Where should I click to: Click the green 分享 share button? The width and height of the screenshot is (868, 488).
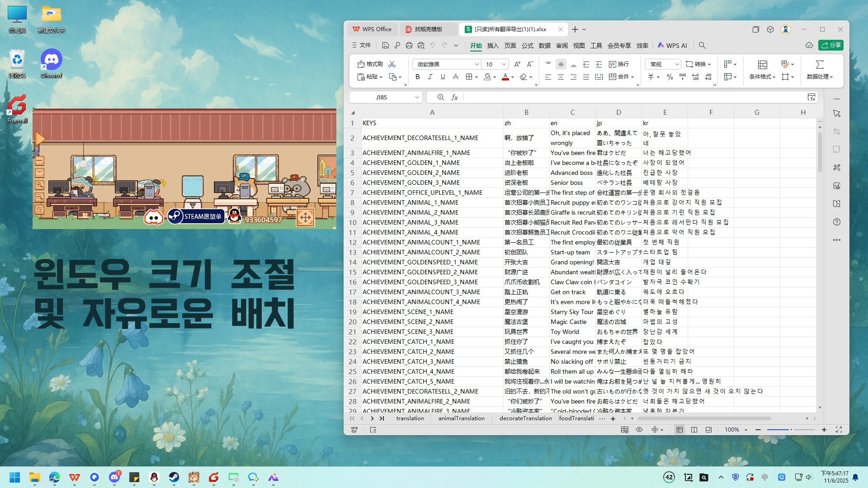tap(831, 45)
